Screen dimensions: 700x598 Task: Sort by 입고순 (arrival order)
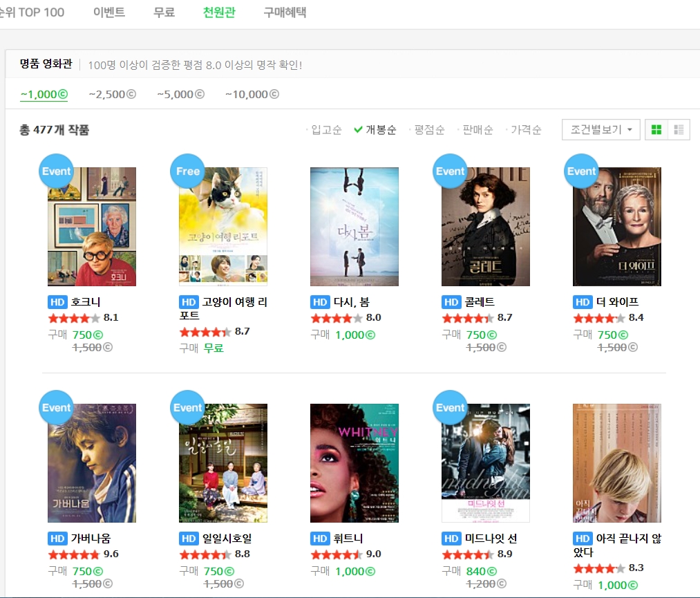[x=326, y=130]
